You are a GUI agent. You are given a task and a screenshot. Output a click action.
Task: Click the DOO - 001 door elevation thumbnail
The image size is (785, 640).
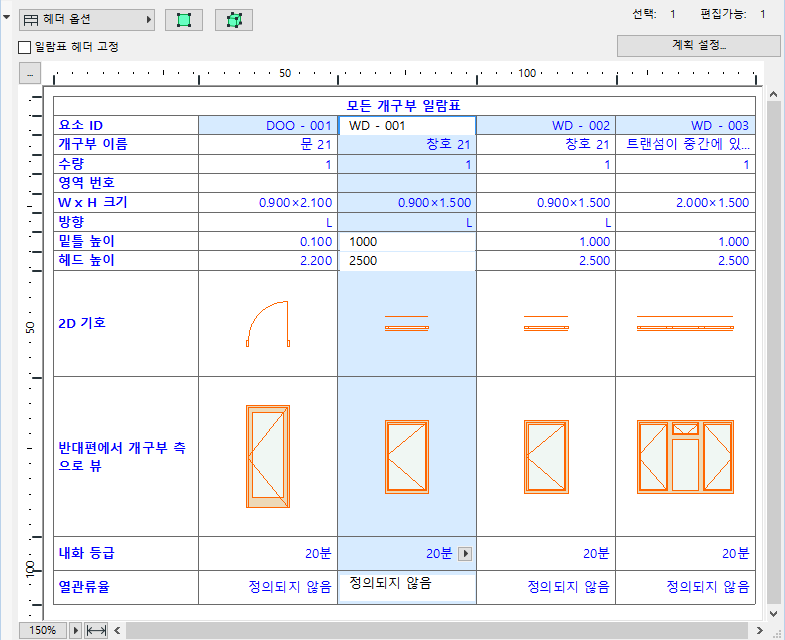click(268, 457)
